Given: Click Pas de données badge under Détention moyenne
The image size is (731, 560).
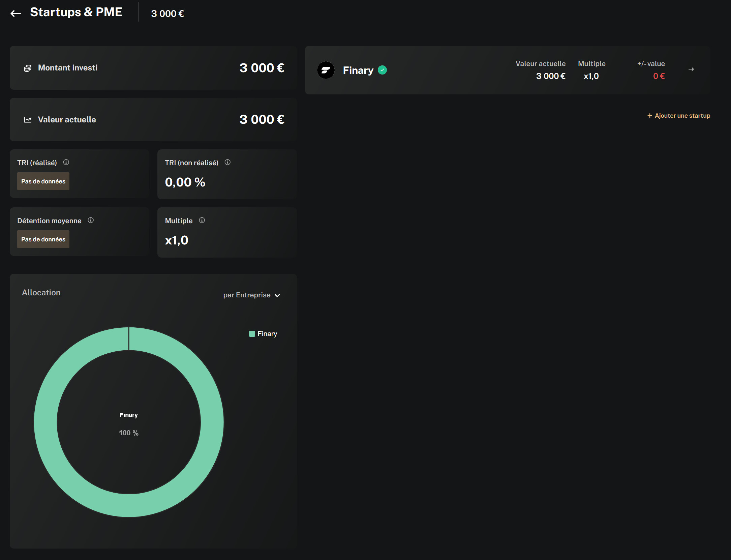Looking at the screenshot, I should pyautogui.click(x=43, y=239).
